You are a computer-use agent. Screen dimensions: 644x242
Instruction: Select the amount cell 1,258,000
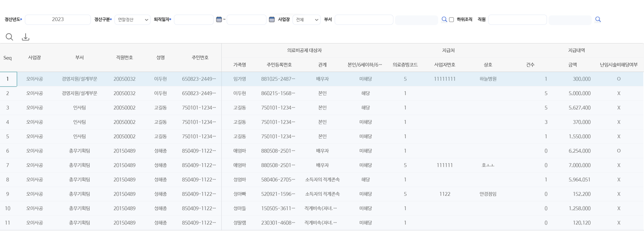pos(573,208)
